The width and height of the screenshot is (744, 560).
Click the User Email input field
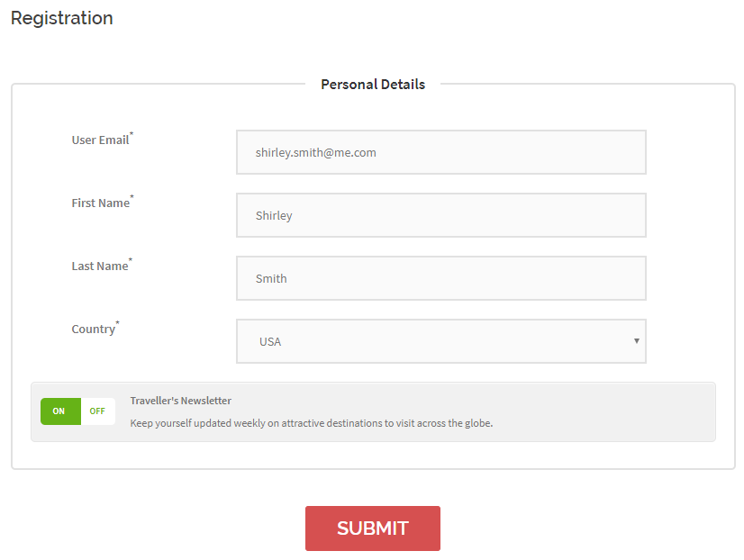coord(440,152)
